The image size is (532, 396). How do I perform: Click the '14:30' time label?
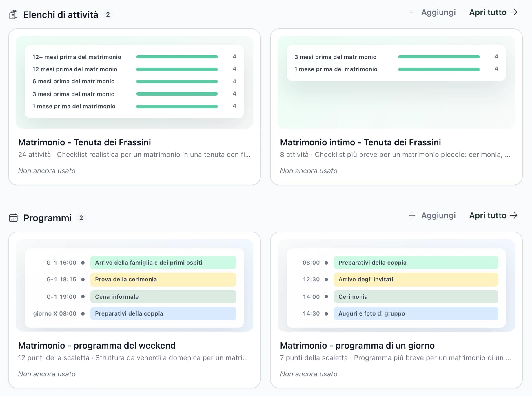311,313
